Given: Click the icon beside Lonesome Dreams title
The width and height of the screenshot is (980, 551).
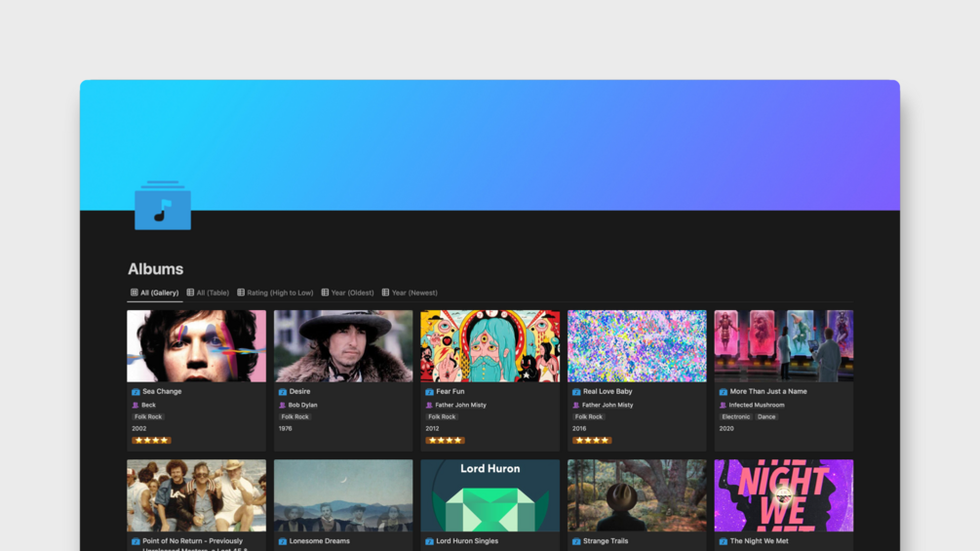Looking at the screenshot, I should point(283,541).
